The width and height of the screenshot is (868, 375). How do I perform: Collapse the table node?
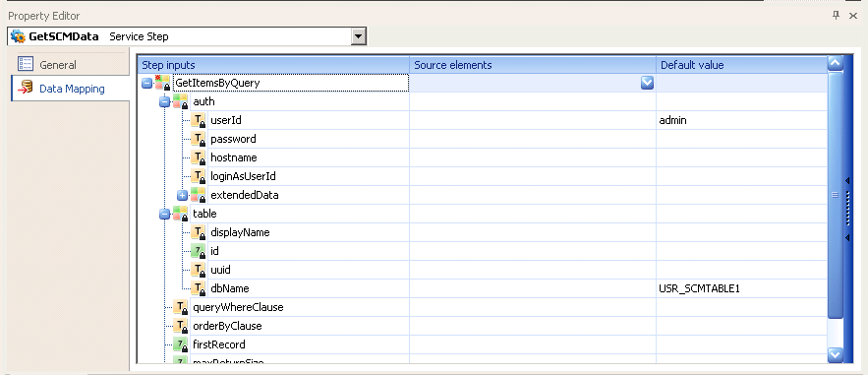tap(164, 214)
